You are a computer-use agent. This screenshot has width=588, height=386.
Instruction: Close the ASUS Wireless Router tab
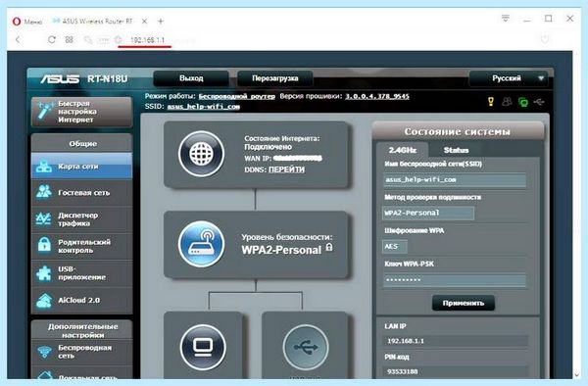(x=144, y=22)
